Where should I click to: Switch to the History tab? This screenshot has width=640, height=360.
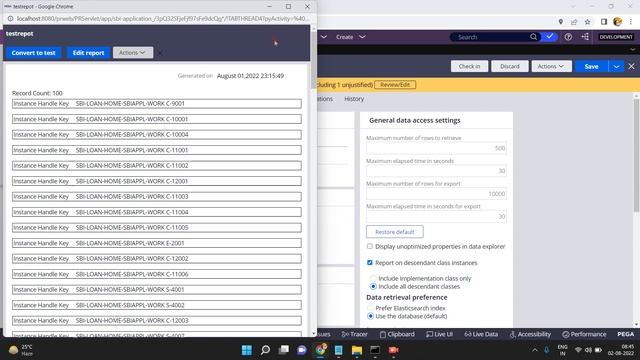point(354,99)
